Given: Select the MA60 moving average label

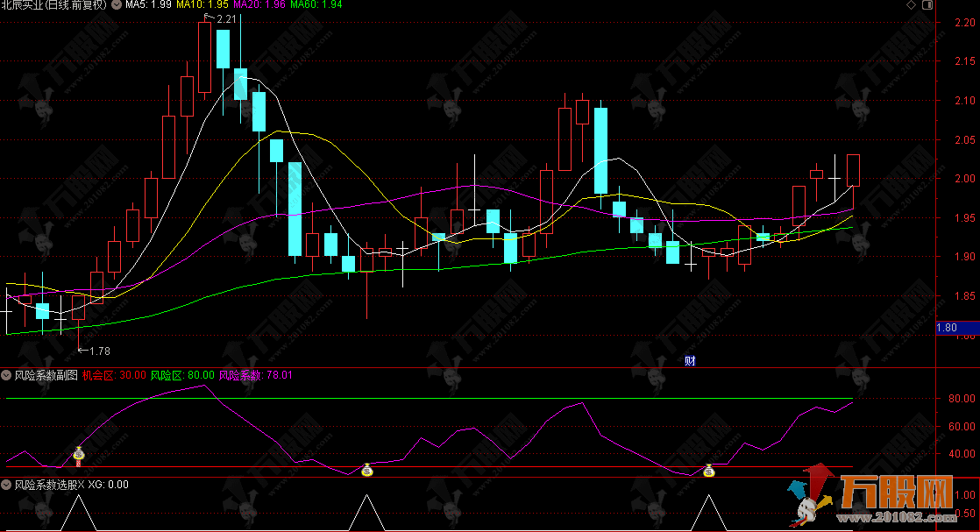Looking at the screenshot, I should [x=317, y=5].
